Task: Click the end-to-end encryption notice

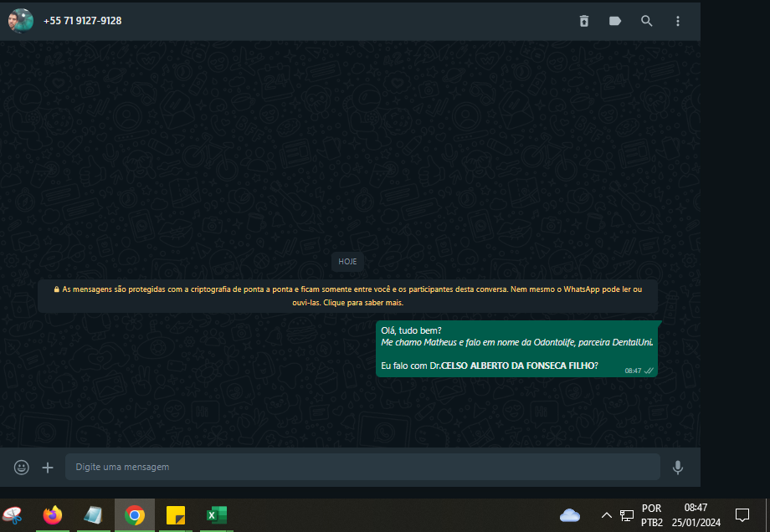Action: [347, 296]
